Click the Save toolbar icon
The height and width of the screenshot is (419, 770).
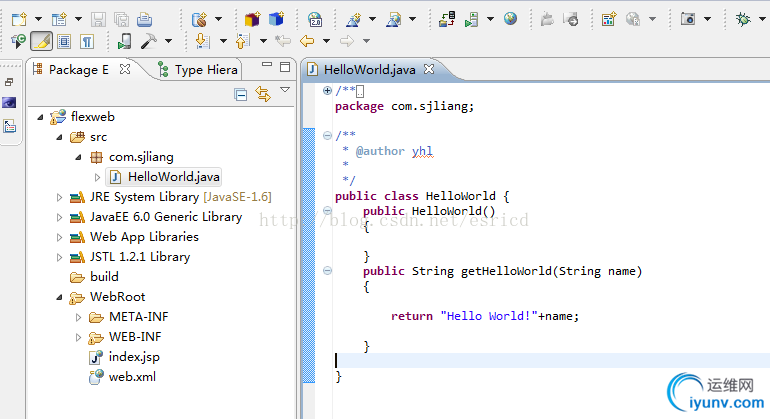pos(98,19)
